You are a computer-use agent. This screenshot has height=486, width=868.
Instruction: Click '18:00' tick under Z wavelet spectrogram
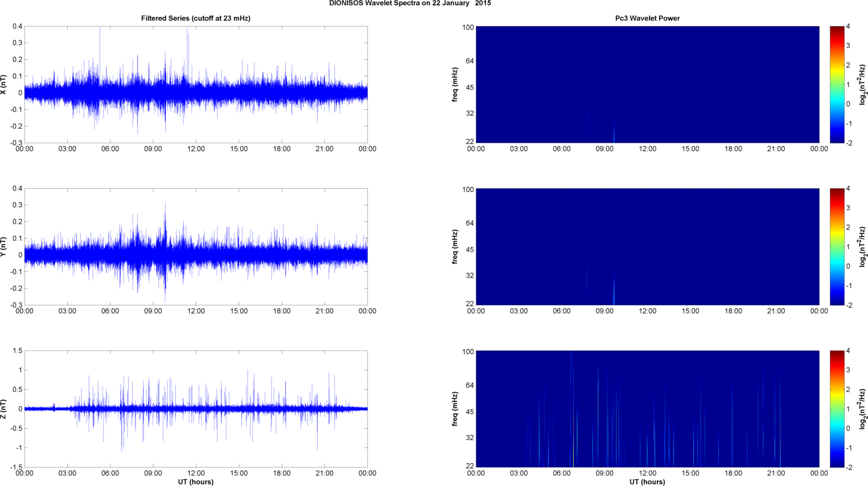point(733,473)
